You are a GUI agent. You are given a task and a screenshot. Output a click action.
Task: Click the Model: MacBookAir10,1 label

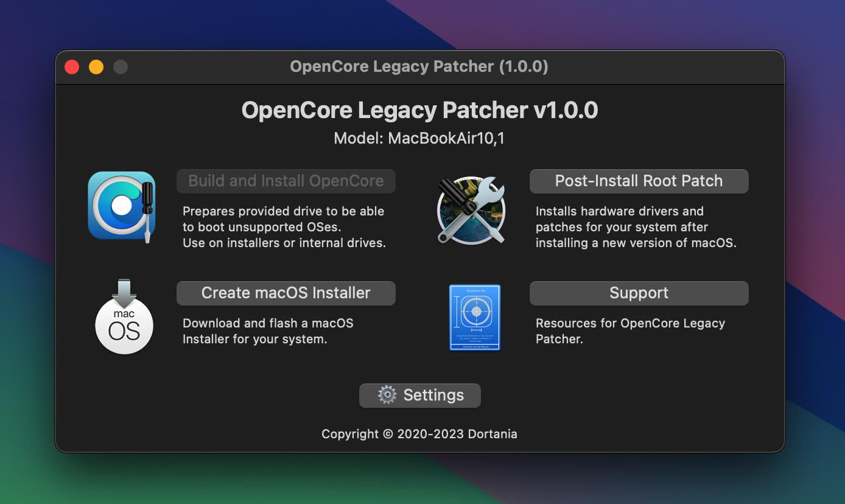(x=419, y=138)
